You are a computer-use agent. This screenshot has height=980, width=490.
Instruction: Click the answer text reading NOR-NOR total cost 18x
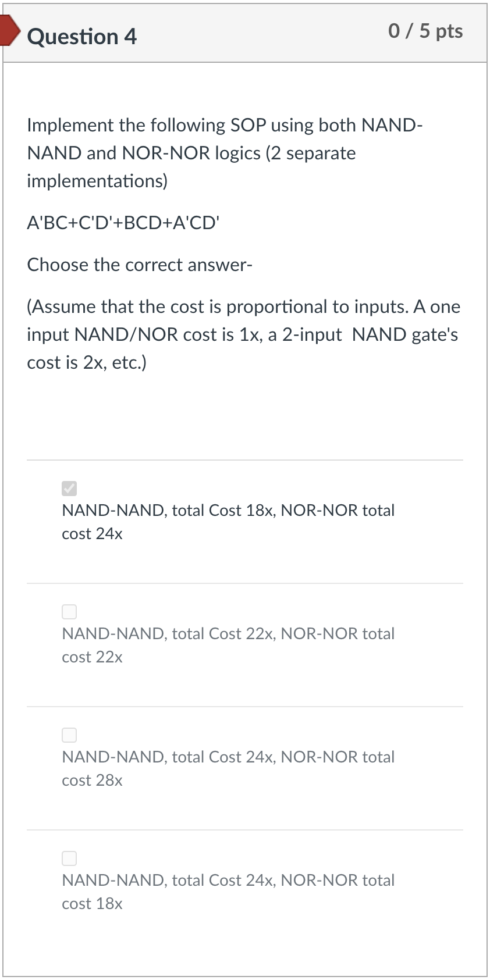[228, 892]
